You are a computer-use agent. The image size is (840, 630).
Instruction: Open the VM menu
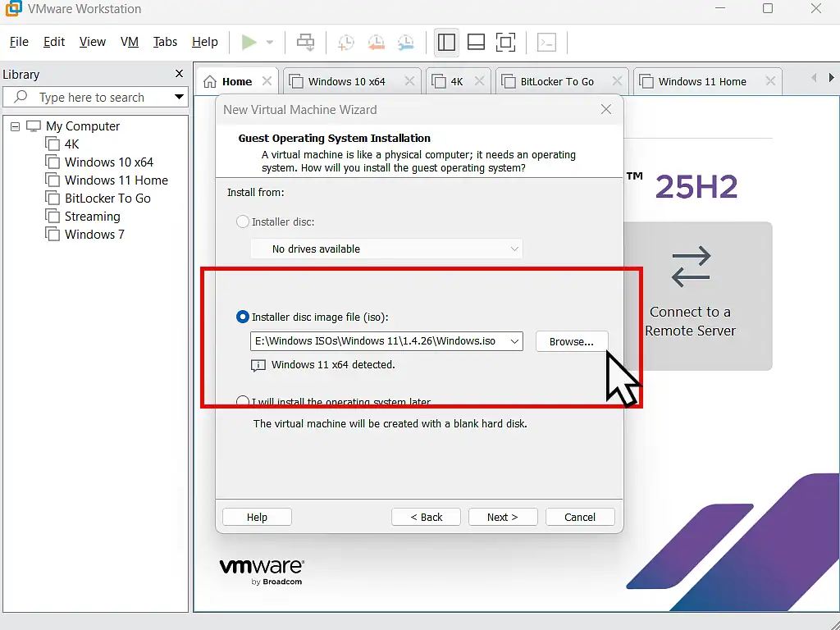(130, 42)
